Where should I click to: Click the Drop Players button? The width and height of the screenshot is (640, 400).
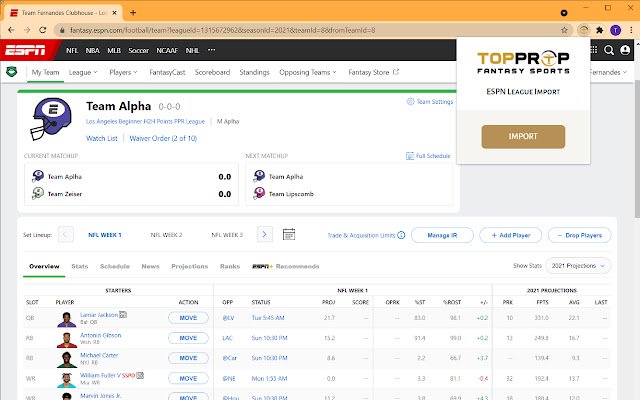point(580,235)
